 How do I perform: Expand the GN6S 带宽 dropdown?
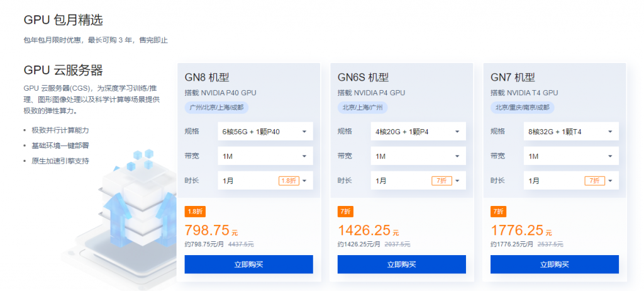point(418,156)
